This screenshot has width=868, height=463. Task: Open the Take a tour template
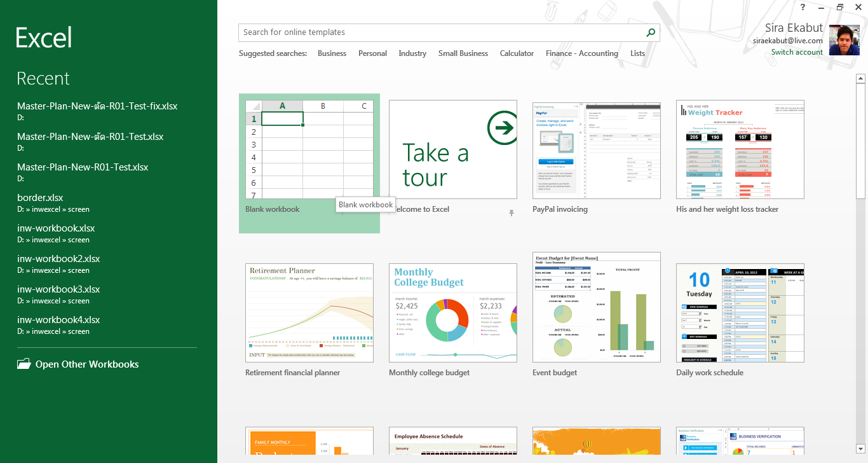click(x=453, y=149)
